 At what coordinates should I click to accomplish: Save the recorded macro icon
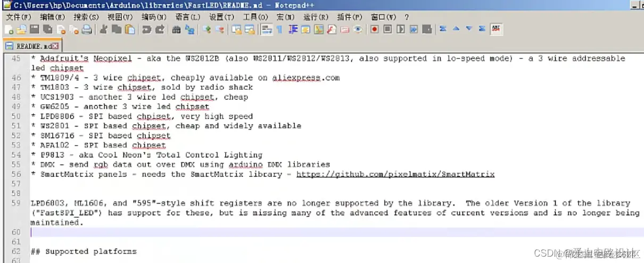(x=427, y=29)
